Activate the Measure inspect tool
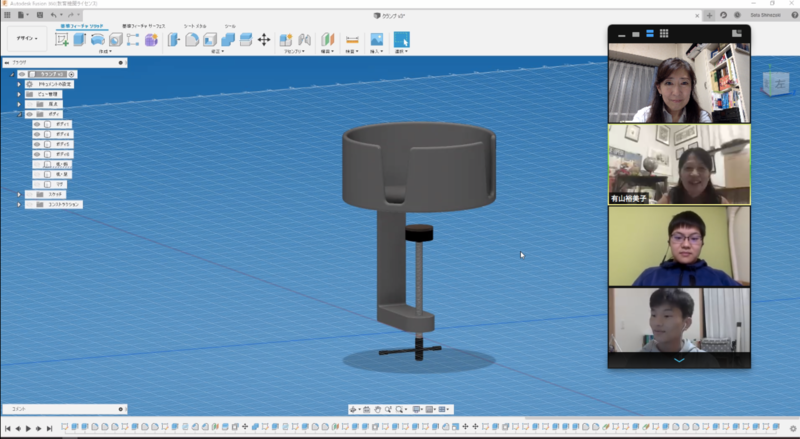This screenshot has width=800, height=439. [352, 39]
